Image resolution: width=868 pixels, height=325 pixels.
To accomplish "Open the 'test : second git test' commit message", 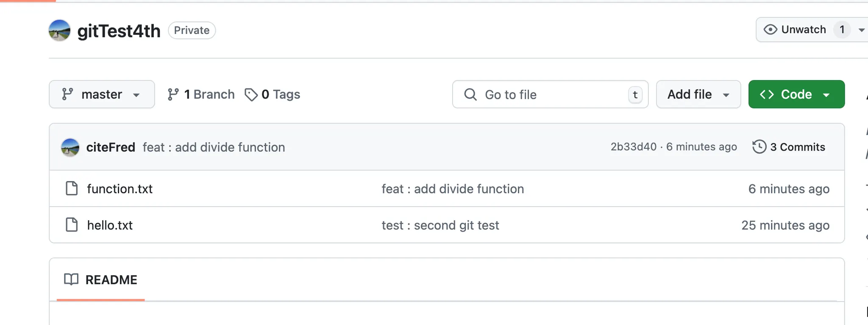I will point(440,225).
